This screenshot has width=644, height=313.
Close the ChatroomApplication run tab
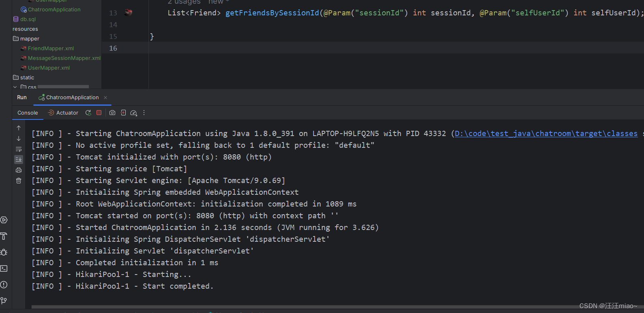105,98
